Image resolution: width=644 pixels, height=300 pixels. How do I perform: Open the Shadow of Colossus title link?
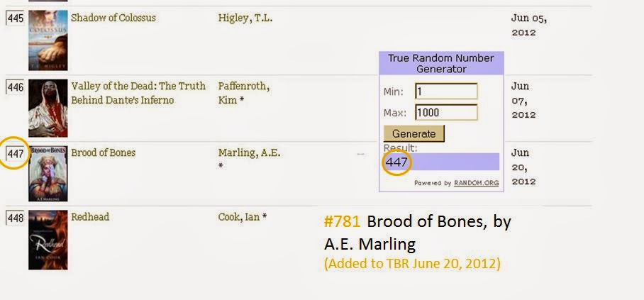coord(113,18)
